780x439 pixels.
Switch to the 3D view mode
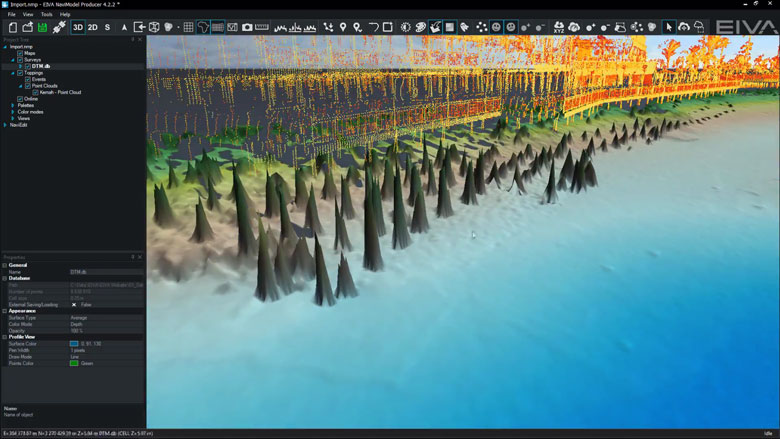click(78, 27)
